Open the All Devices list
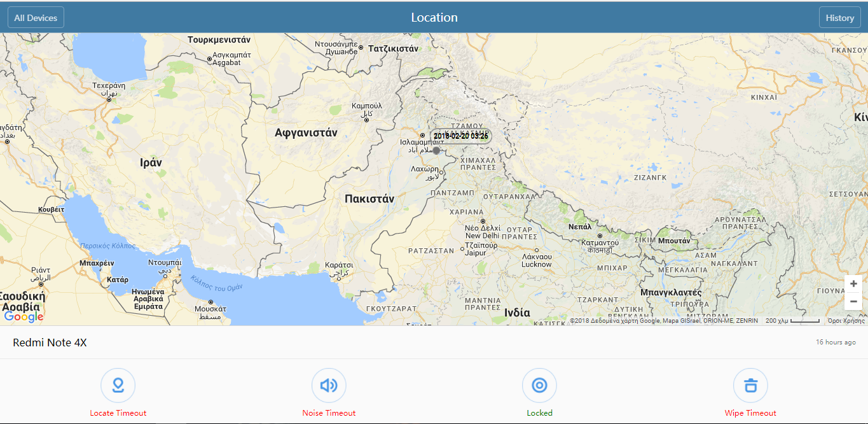The width and height of the screenshot is (868, 424). pos(36,18)
